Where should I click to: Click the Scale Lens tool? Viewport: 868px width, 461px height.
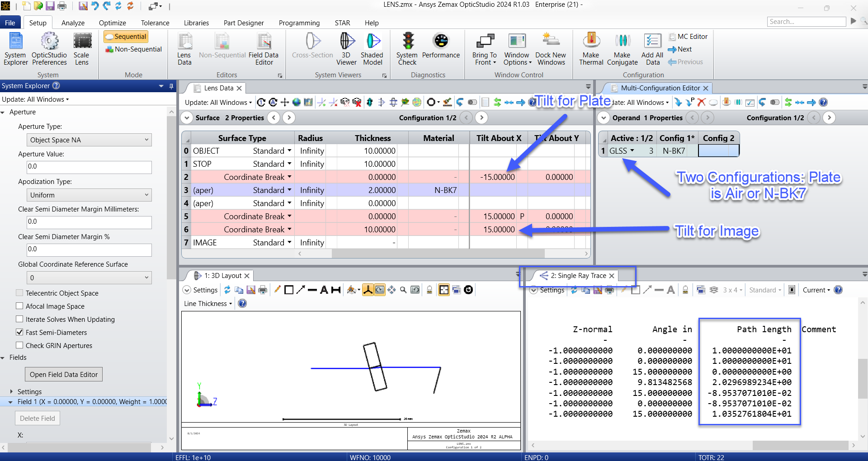tap(82, 49)
